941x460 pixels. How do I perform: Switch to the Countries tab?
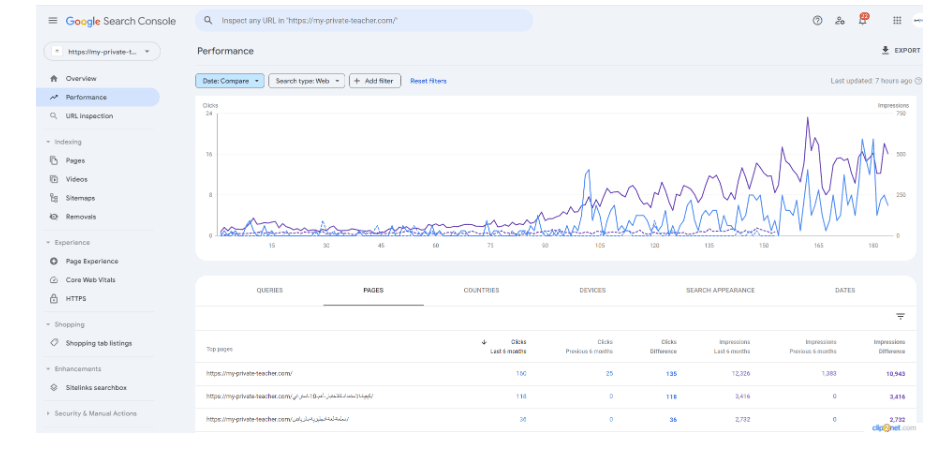point(481,291)
